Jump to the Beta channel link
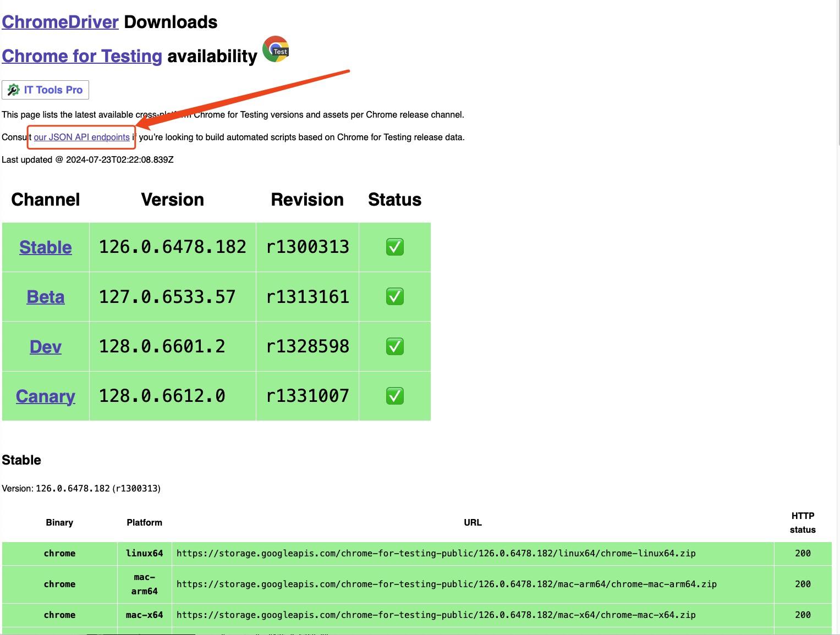 [46, 297]
